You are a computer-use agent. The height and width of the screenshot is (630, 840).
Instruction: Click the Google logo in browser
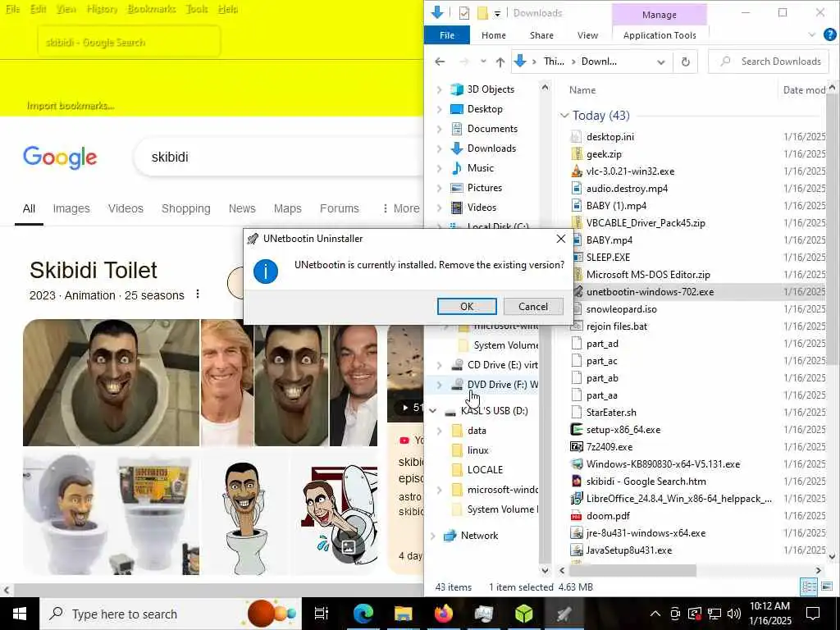60,157
